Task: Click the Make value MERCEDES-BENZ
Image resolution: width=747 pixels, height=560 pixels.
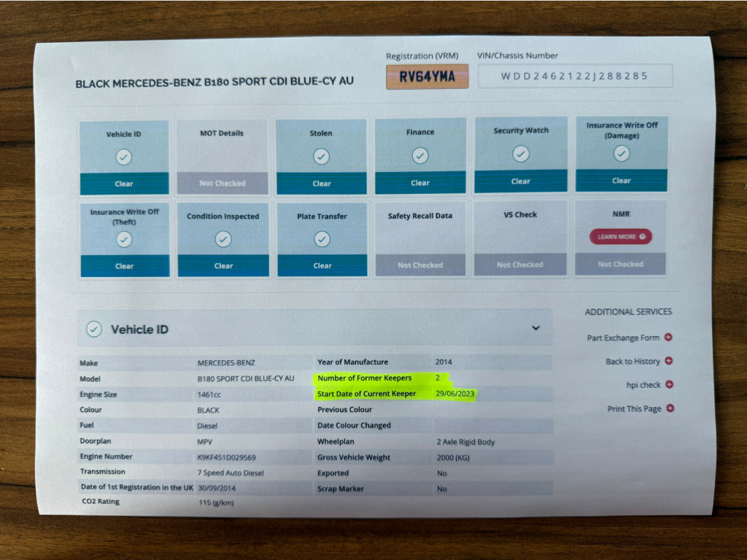Action: 226,363
